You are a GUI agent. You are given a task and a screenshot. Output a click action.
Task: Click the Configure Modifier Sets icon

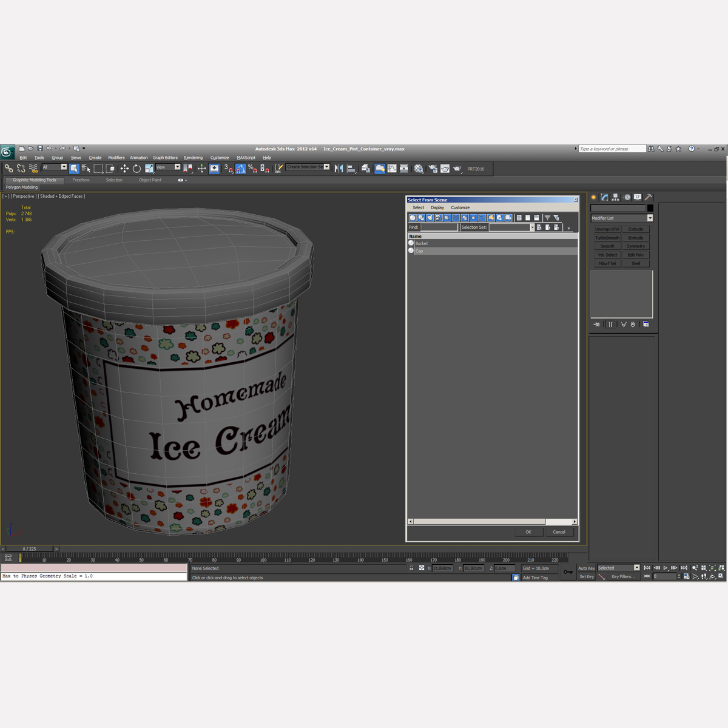click(x=646, y=325)
